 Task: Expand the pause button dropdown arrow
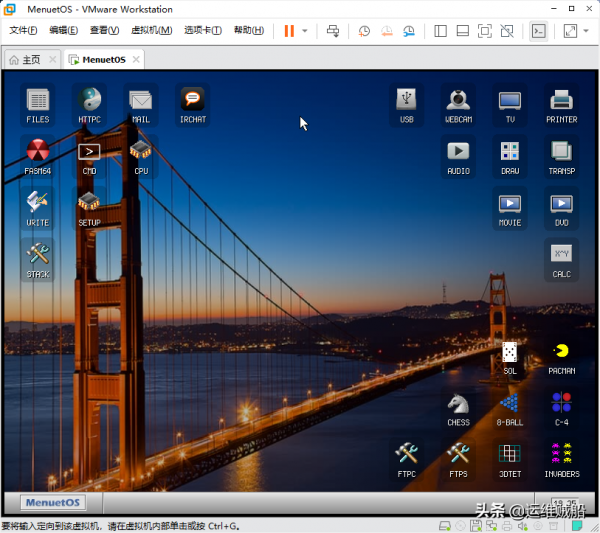click(305, 31)
